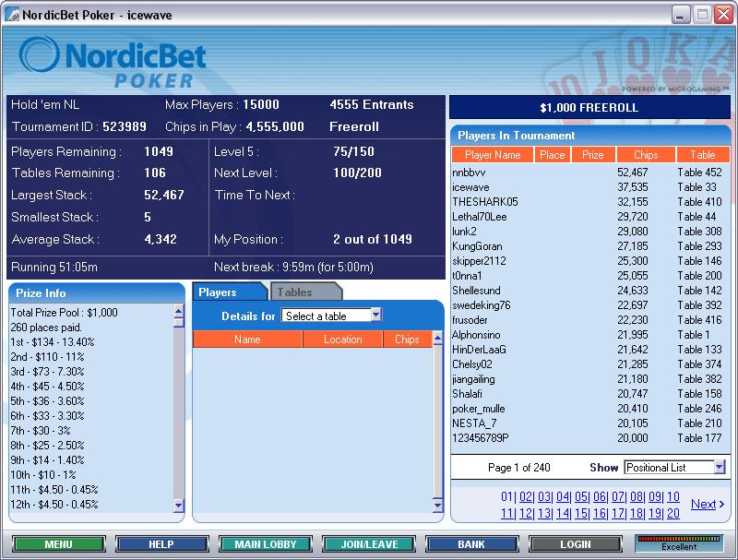738x560 pixels.
Task: Click the 'My Position' value 2 out of 1049
Action: [373, 239]
